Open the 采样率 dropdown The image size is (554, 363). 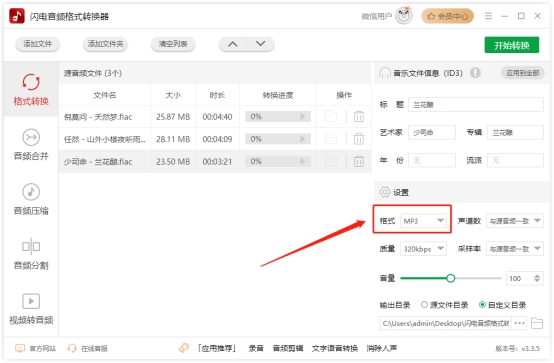pos(515,249)
